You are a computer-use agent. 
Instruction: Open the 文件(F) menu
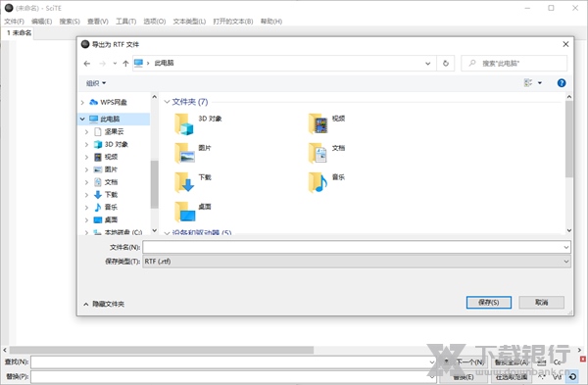point(15,22)
